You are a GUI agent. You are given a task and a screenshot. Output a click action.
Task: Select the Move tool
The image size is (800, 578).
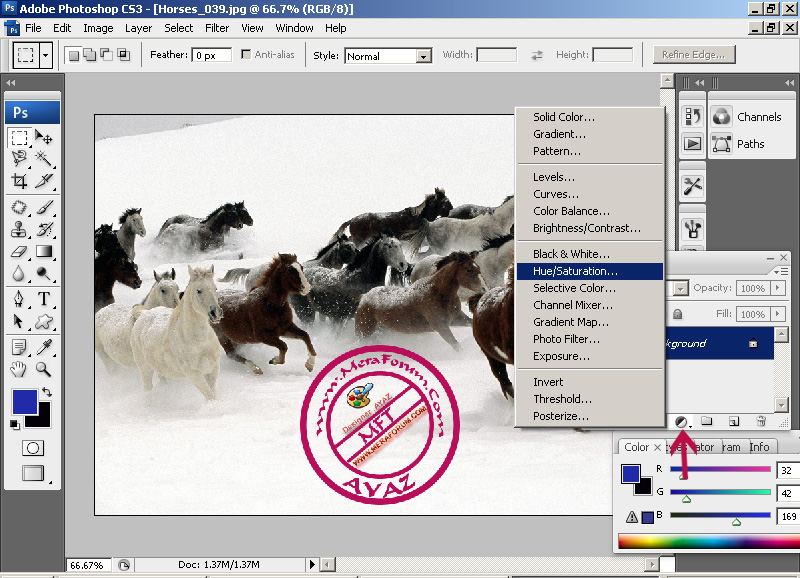pos(44,137)
